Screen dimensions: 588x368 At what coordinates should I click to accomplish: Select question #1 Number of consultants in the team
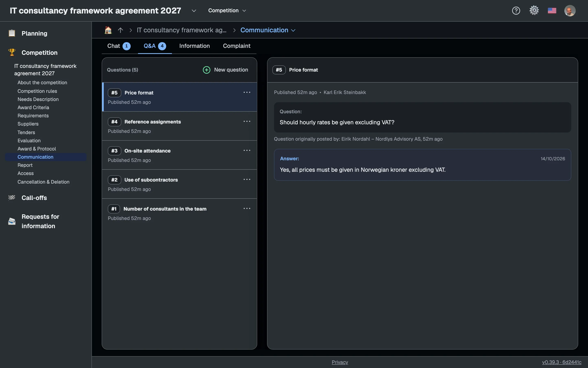pyautogui.click(x=179, y=213)
